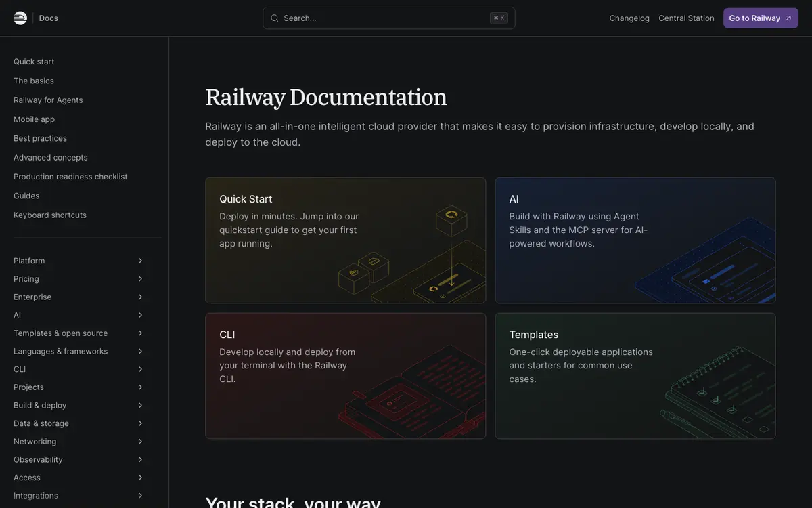Select the Platform sidebar label
The height and width of the screenshot is (508, 812).
29,261
